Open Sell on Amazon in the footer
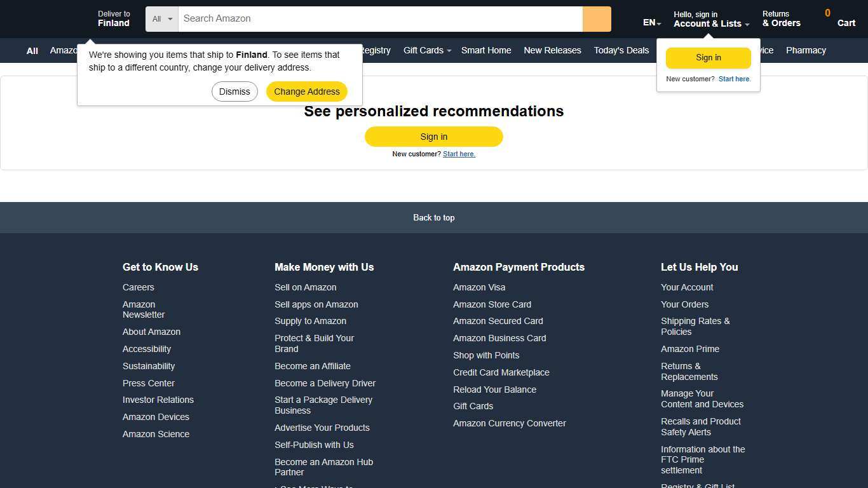This screenshot has width=868, height=488. click(306, 287)
